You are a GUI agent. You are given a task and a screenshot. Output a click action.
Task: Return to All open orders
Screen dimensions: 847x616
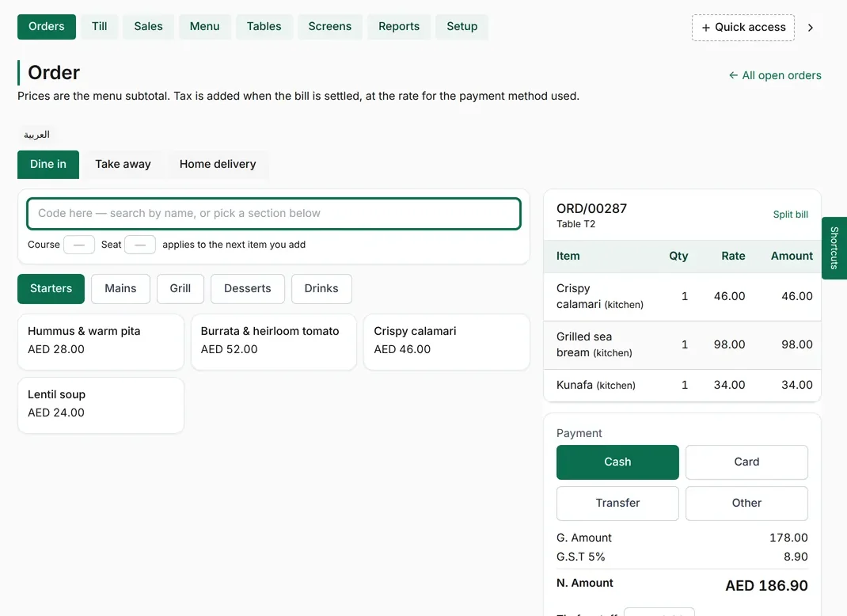[x=775, y=75]
